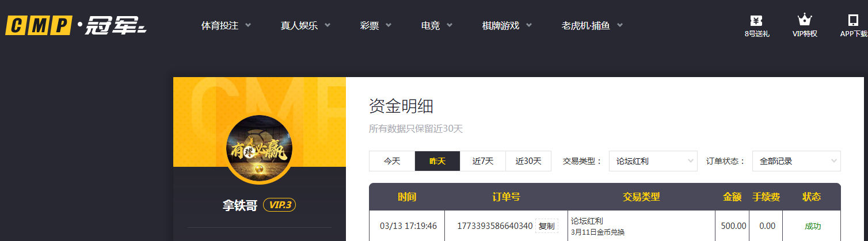Click the amount cell 500.00
The width and height of the screenshot is (868, 241).
pyautogui.click(x=733, y=226)
